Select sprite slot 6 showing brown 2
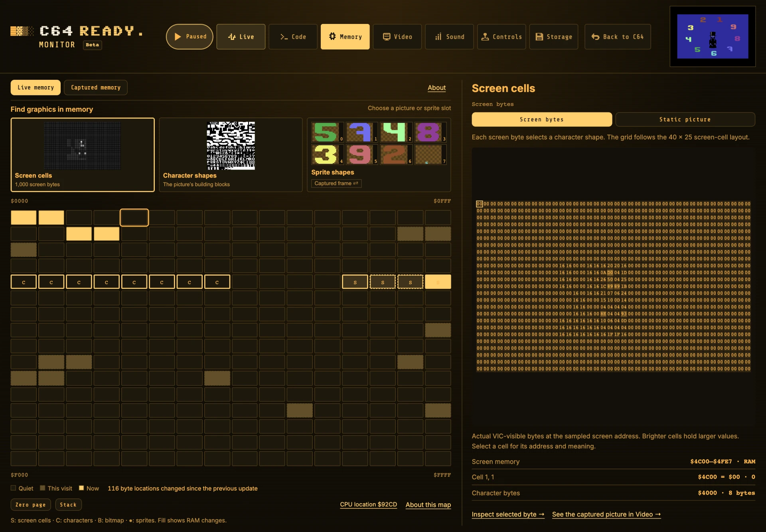766x532 pixels. (396, 155)
